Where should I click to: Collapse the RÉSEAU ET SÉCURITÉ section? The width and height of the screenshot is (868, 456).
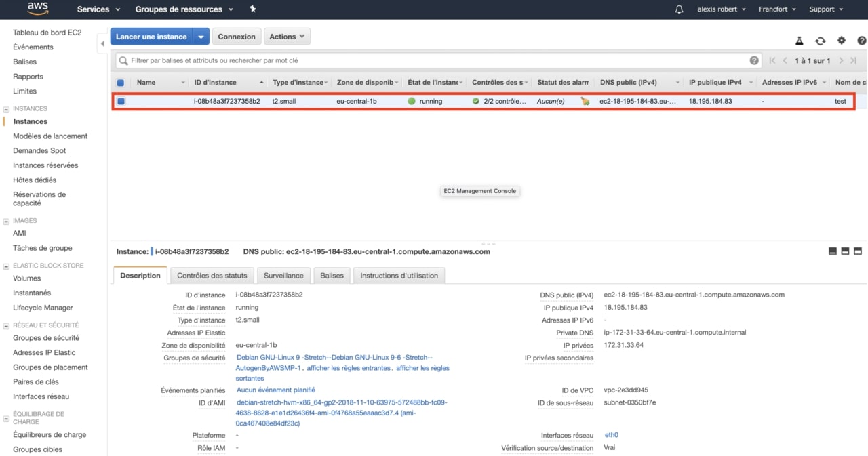pyautogui.click(x=6, y=325)
